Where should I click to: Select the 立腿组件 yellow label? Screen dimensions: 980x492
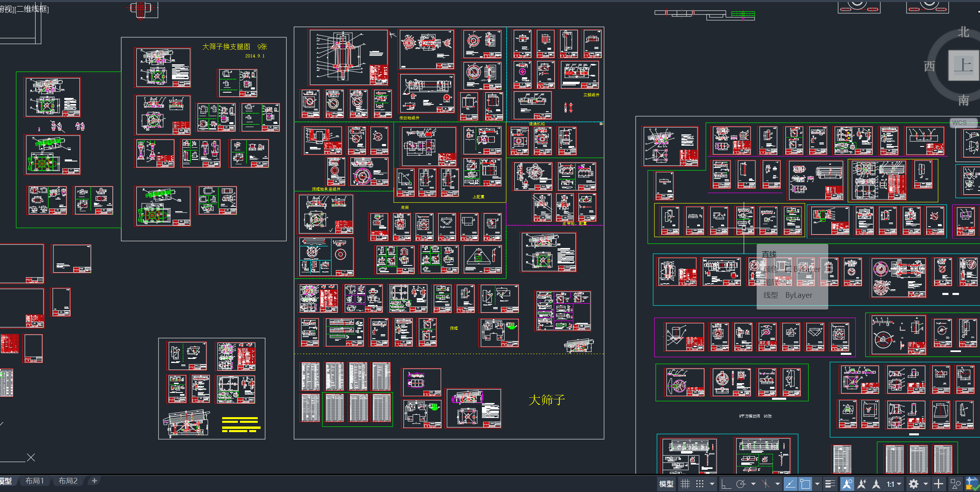point(591,95)
